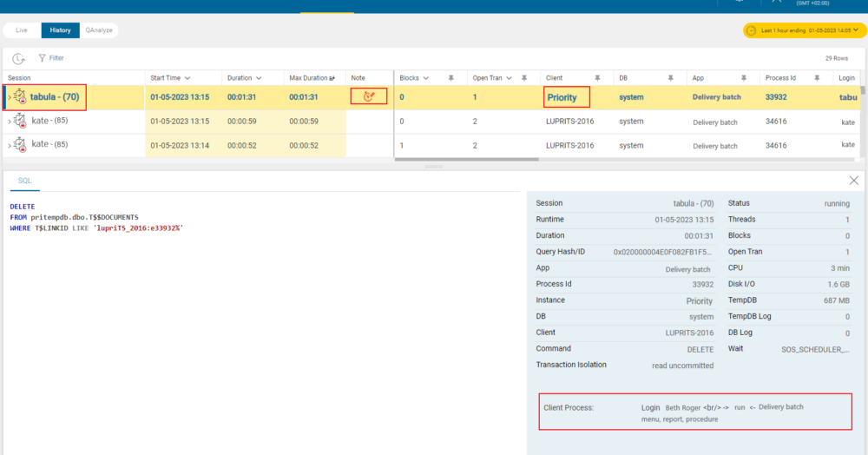The height and width of the screenshot is (455, 868).
Task: Expand kate (85) row with duration 00:00:52
Action: tap(10, 145)
